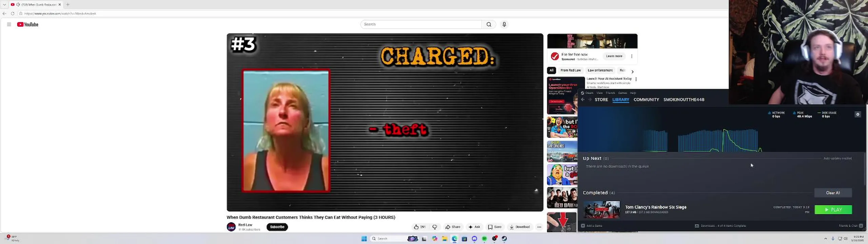Go back in the browser

[x=4, y=14]
